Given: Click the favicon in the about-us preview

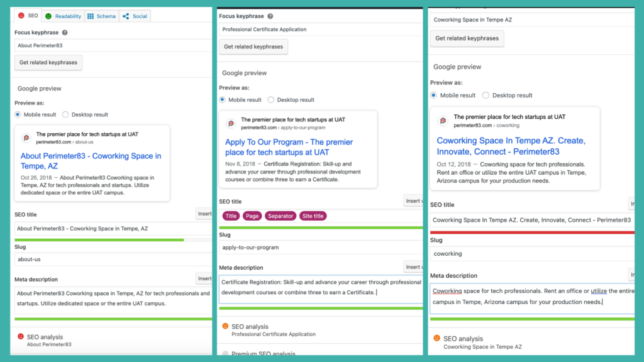Looking at the screenshot, I should (26, 138).
